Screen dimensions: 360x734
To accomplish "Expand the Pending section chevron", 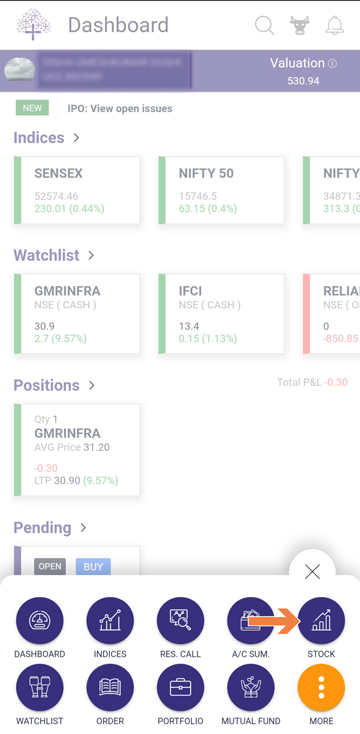I will [x=83, y=528].
